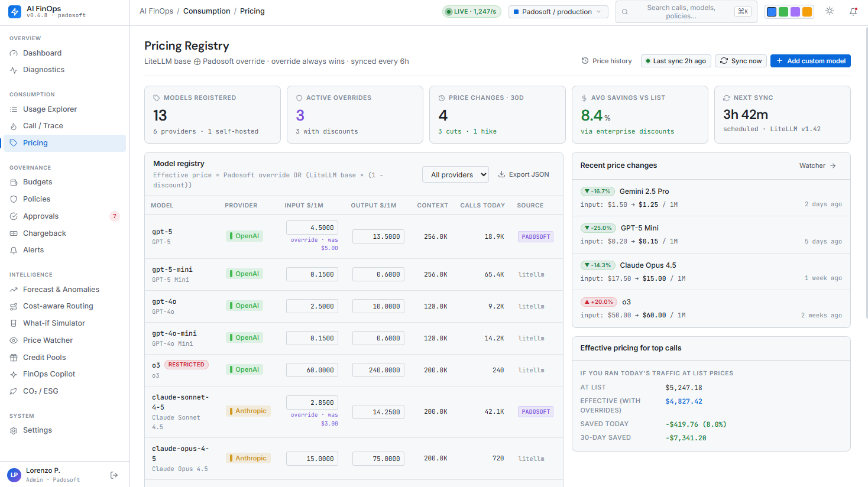
Task: Click the Pricing tag icon in the sidebar
Action: [14, 143]
